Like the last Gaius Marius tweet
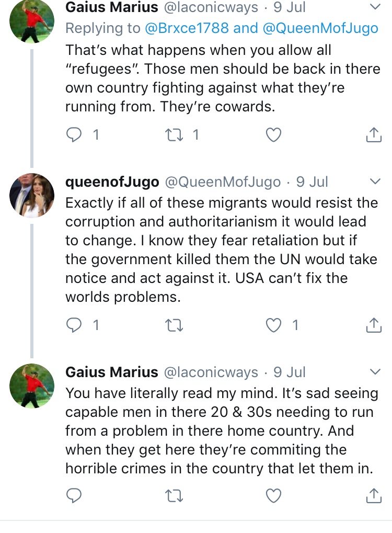This screenshot has height=533, width=392. coord(274,494)
